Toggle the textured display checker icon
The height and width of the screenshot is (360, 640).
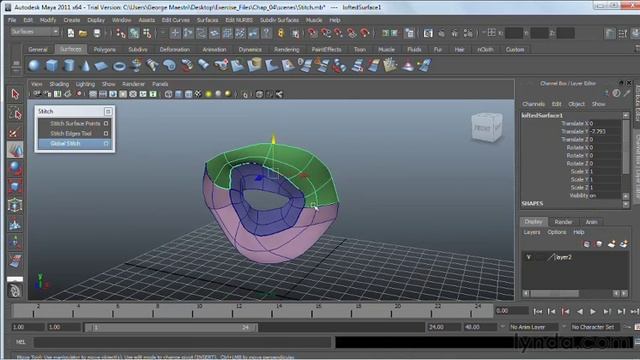(x=198, y=94)
